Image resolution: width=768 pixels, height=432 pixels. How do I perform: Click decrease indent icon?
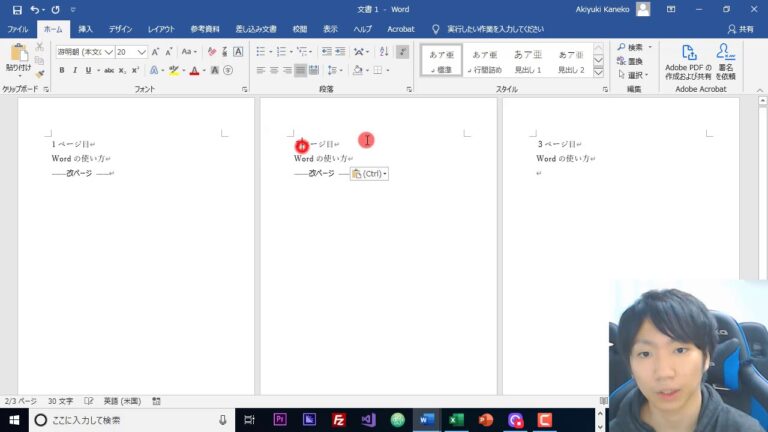327,52
